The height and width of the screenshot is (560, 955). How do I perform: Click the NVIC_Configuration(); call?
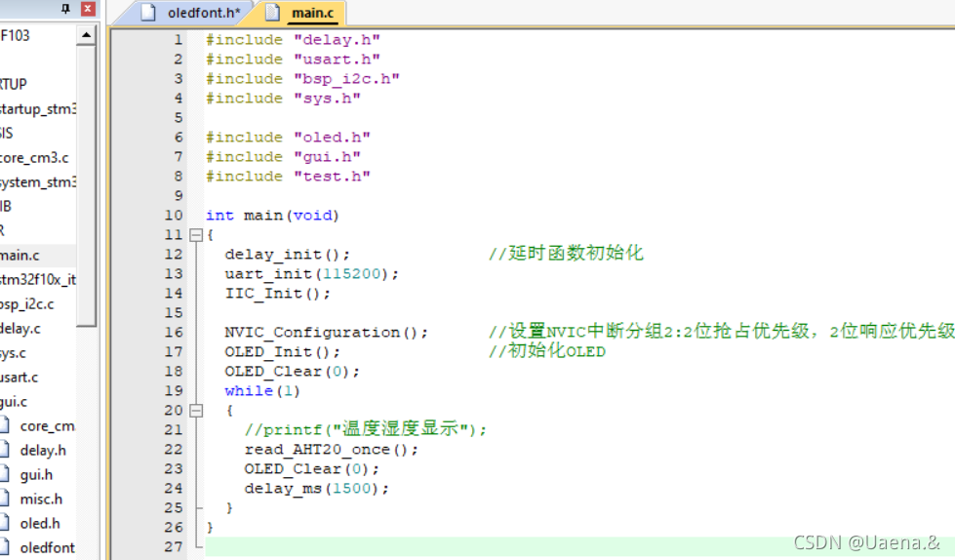327,332
